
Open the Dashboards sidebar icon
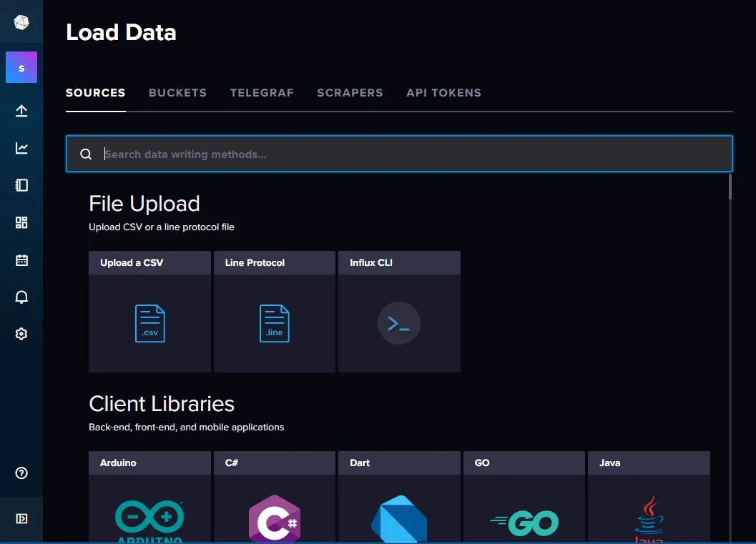click(x=21, y=222)
